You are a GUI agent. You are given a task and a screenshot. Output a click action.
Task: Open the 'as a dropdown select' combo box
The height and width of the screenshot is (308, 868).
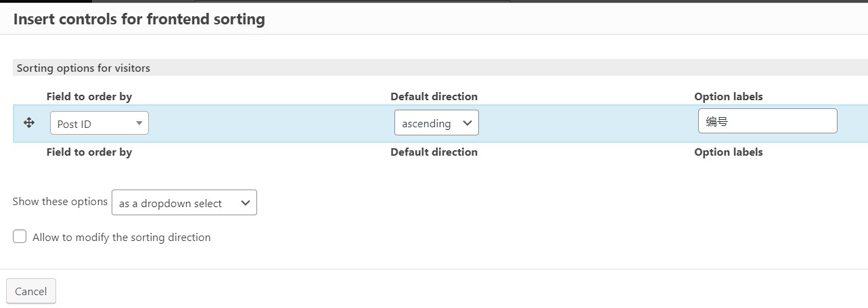184,202
